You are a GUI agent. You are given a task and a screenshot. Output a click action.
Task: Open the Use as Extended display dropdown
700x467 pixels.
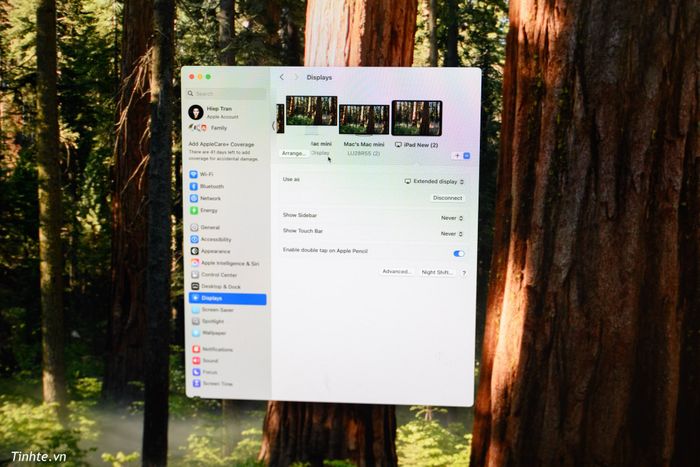point(434,182)
